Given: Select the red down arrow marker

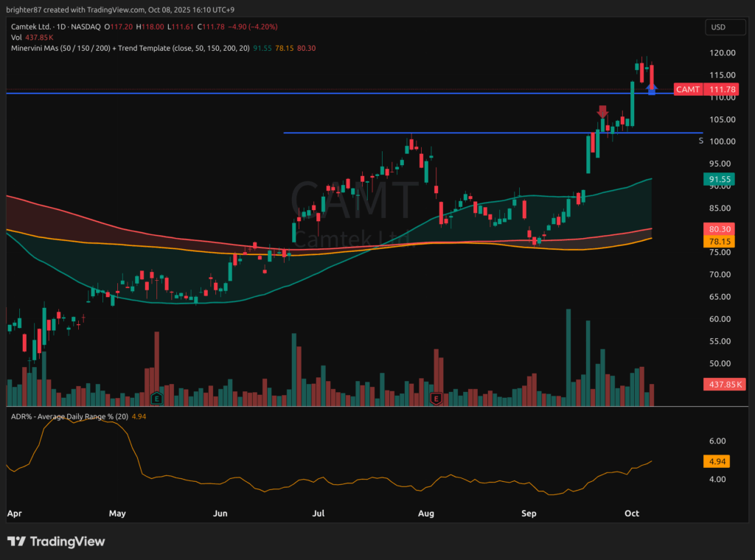Looking at the screenshot, I should point(602,111).
